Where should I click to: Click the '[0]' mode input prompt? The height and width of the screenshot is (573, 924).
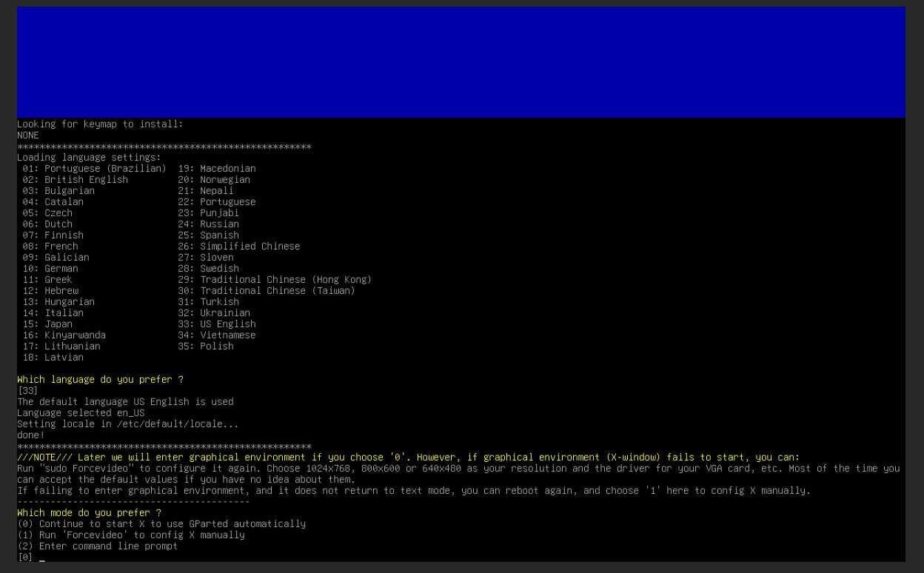(26, 557)
